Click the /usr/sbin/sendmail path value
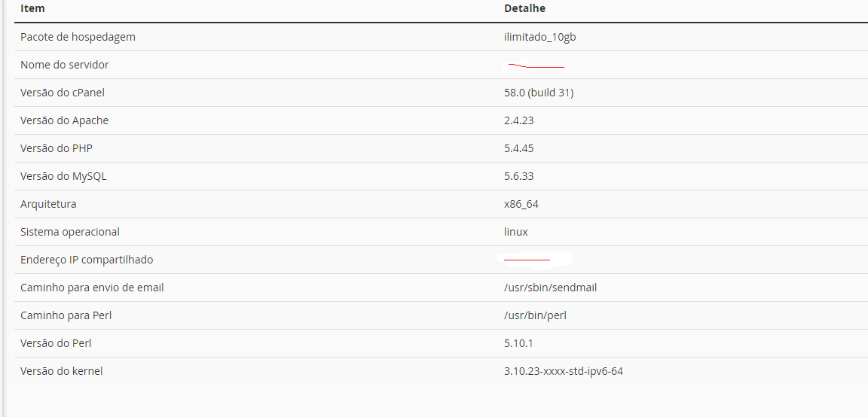The height and width of the screenshot is (417, 868). (x=551, y=288)
